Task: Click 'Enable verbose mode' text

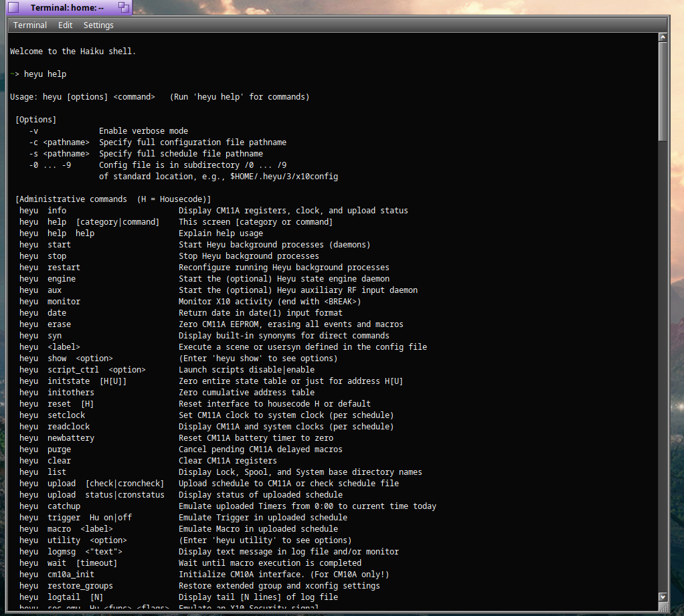Action: point(143,131)
